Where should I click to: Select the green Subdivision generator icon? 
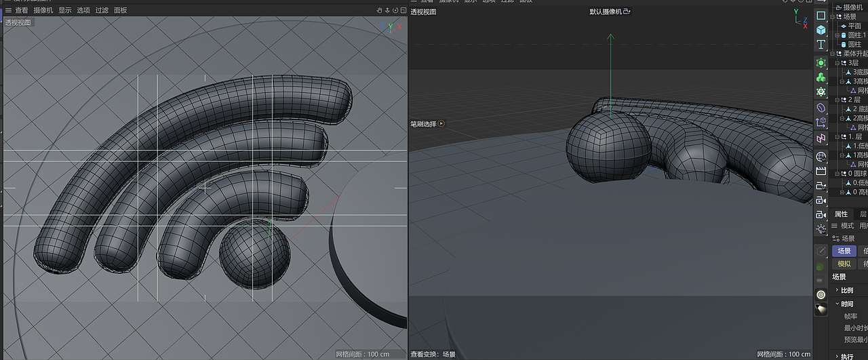pos(821,62)
